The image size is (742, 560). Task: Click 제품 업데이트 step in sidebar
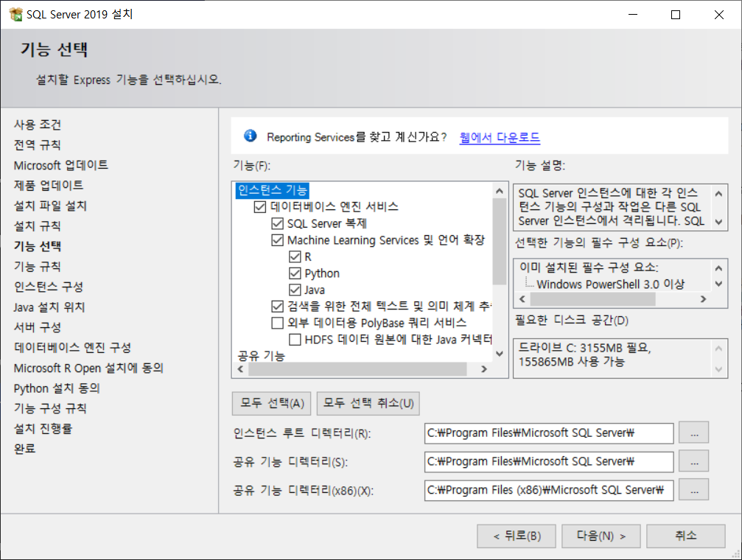click(x=49, y=186)
